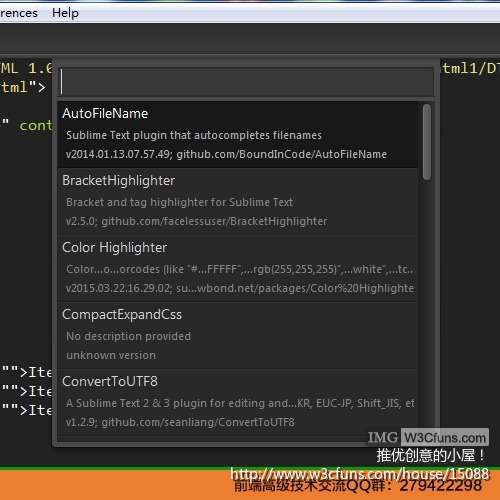Click the 'unknown version' line
This screenshot has height=500, width=500.
click(111, 355)
